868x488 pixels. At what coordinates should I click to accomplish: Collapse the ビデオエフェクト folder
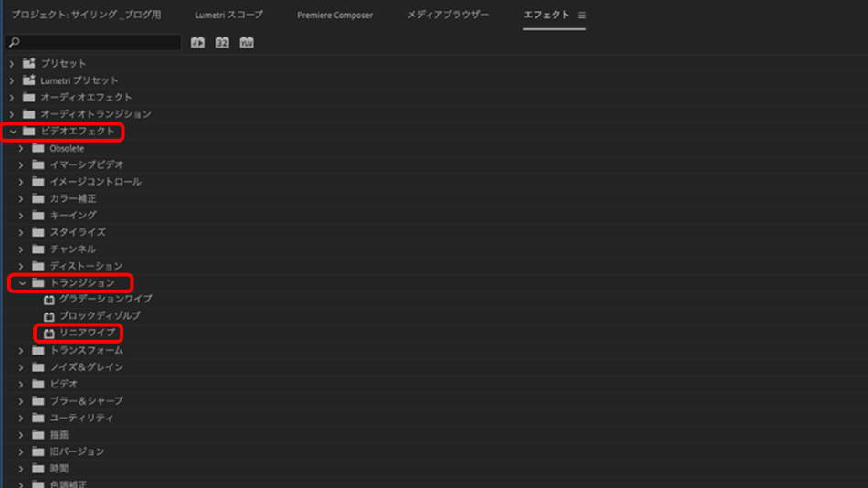(13, 132)
